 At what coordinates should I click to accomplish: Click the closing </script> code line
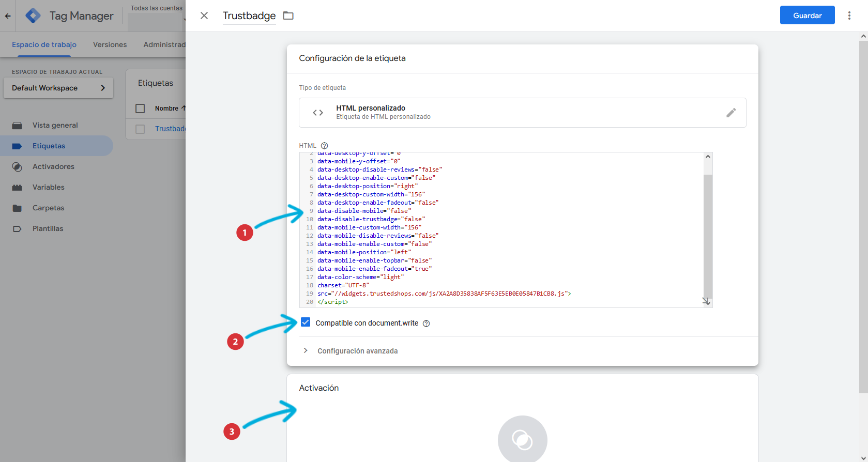333,302
